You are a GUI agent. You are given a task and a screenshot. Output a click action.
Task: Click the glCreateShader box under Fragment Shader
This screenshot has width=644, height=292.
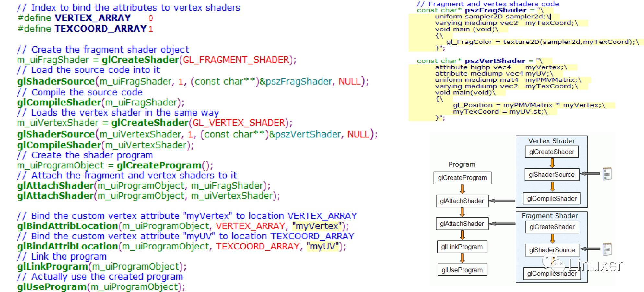pos(552,227)
